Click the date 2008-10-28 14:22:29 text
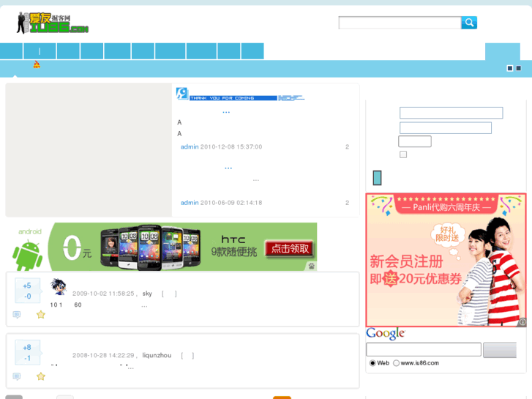532x399 pixels. point(103,355)
